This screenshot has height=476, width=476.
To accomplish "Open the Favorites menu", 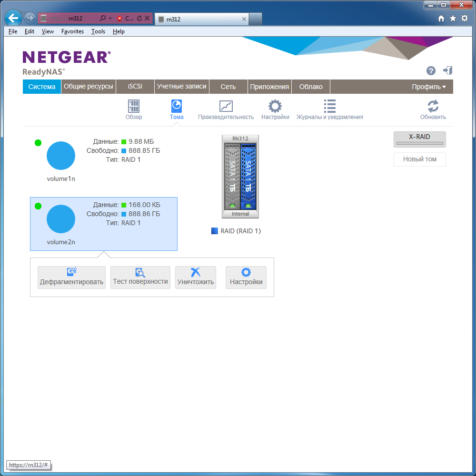I will [72, 31].
